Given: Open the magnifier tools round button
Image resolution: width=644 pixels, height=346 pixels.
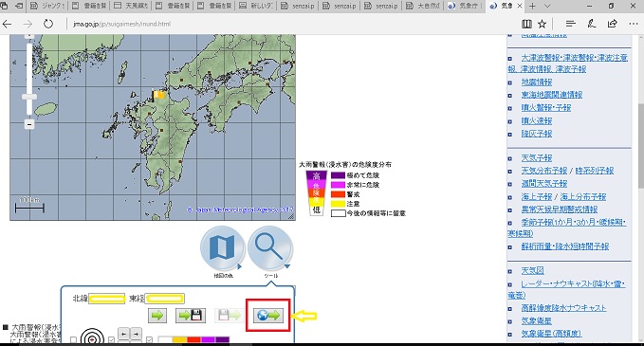Looking at the screenshot, I should pyautogui.click(x=270, y=248).
